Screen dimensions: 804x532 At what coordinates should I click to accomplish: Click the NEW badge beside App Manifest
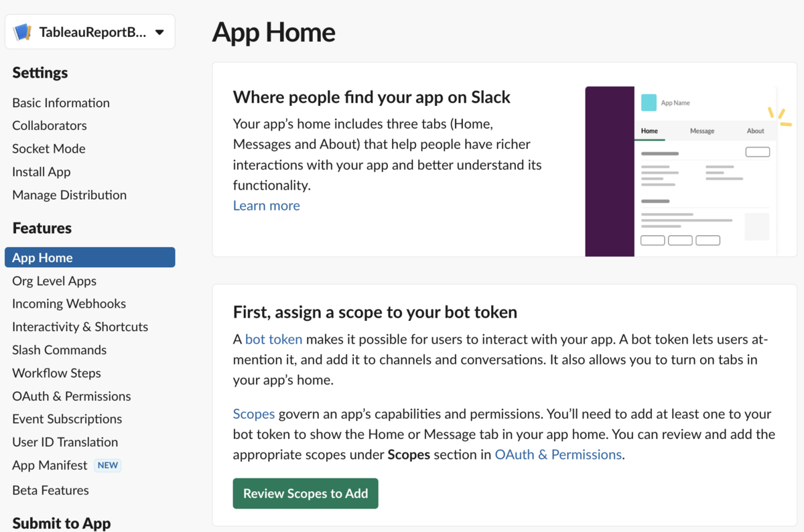click(x=107, y=465)
